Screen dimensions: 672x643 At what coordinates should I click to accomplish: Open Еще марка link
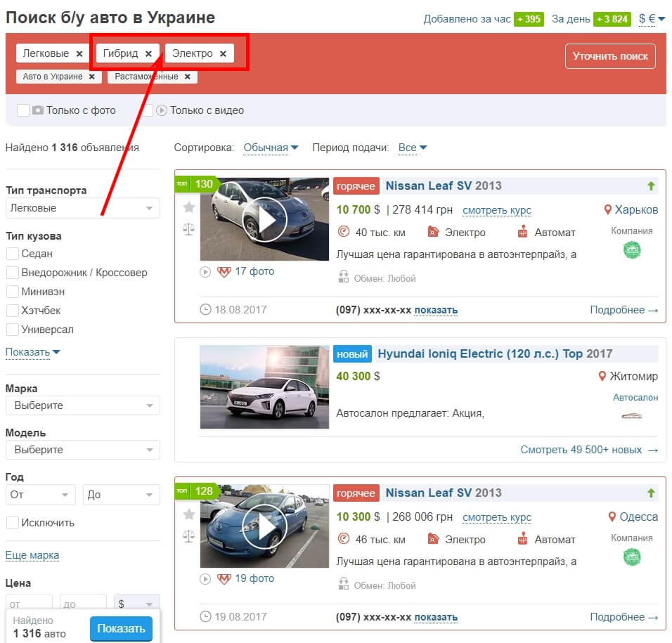pyautogui.click(x=32, y=555)
